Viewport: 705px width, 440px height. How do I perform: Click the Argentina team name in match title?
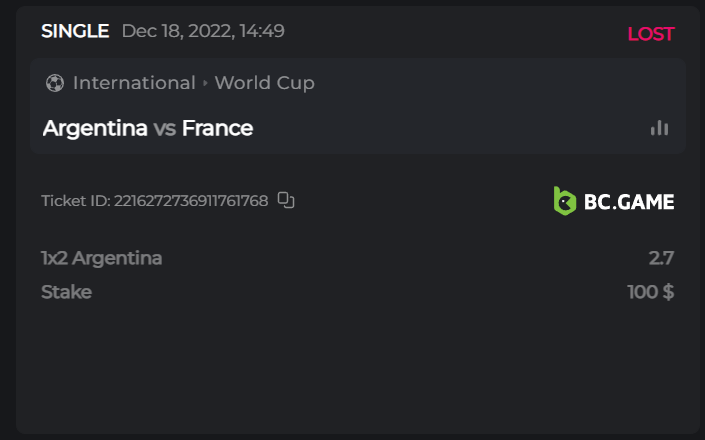pyautogui.click(x=95, y=128)
